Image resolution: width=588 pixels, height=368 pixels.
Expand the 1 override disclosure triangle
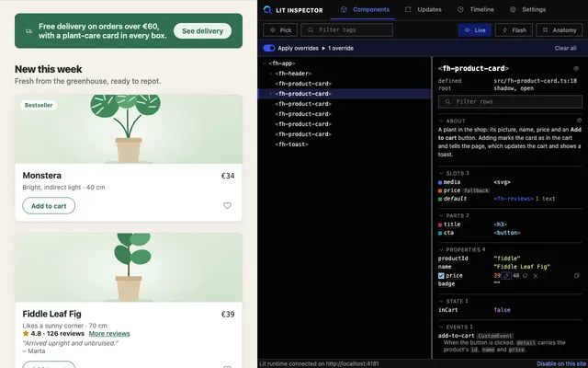click(x=323, y=48)
